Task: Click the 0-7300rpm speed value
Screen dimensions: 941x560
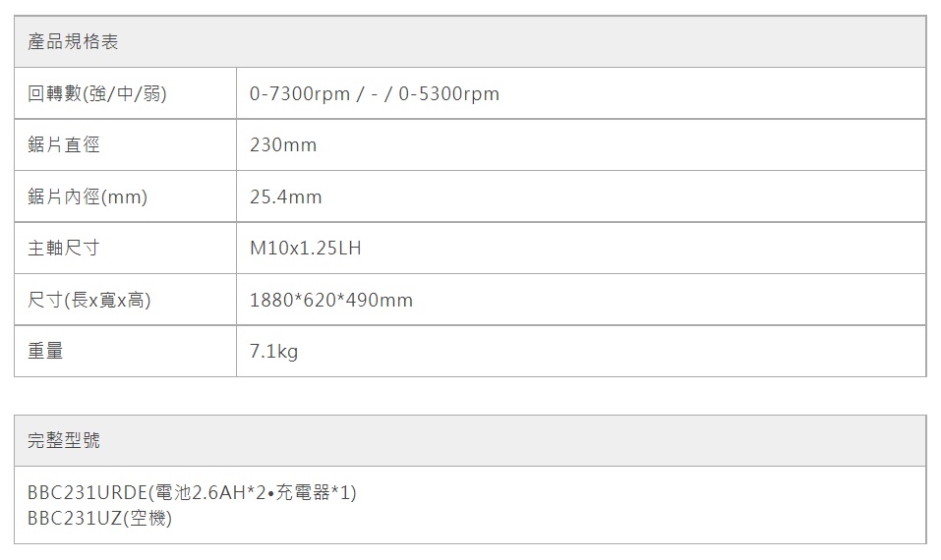Action: 300,94
